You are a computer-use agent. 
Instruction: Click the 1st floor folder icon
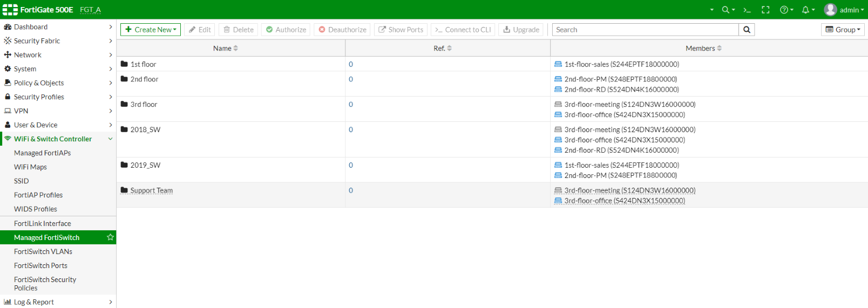tap(124, 64)
